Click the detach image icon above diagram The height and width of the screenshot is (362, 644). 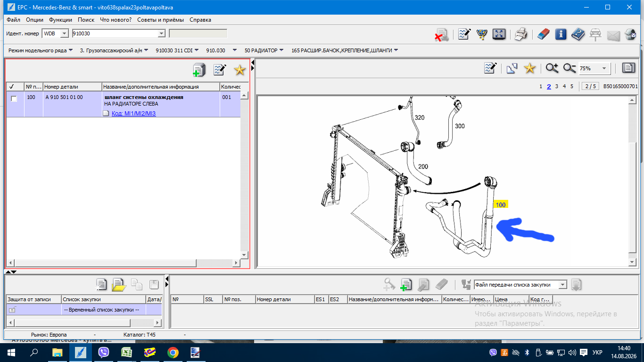pos(512,68)
